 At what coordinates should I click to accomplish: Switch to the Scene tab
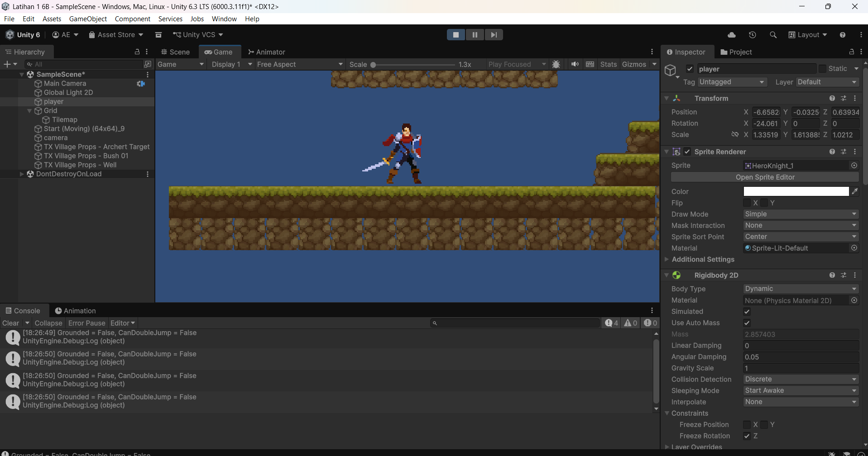point(175,52)
